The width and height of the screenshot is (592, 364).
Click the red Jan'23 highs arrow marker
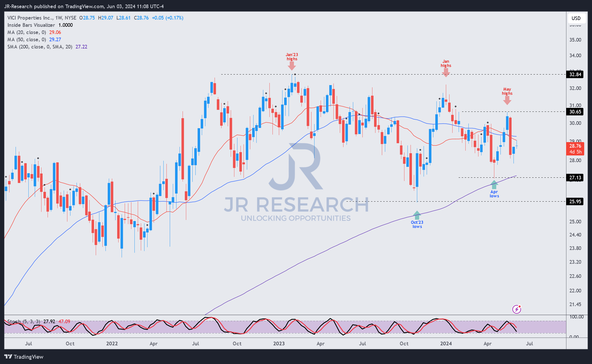click(x=292, y=66)
